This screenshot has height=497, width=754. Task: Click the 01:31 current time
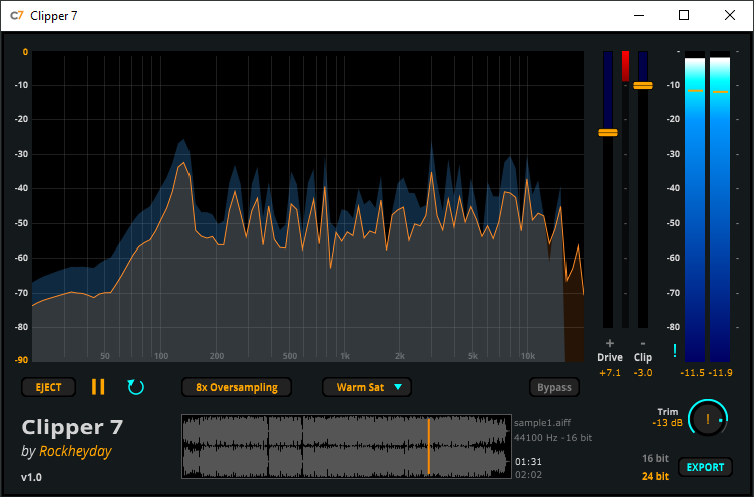coord(528,462)
